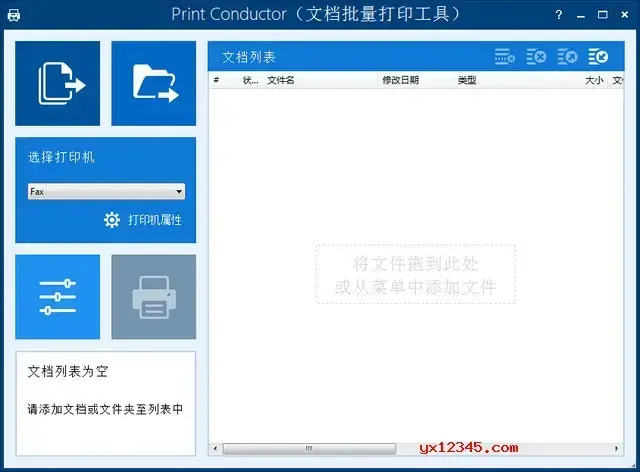
Task: Click the import document list icon
Action: [598, 57]
